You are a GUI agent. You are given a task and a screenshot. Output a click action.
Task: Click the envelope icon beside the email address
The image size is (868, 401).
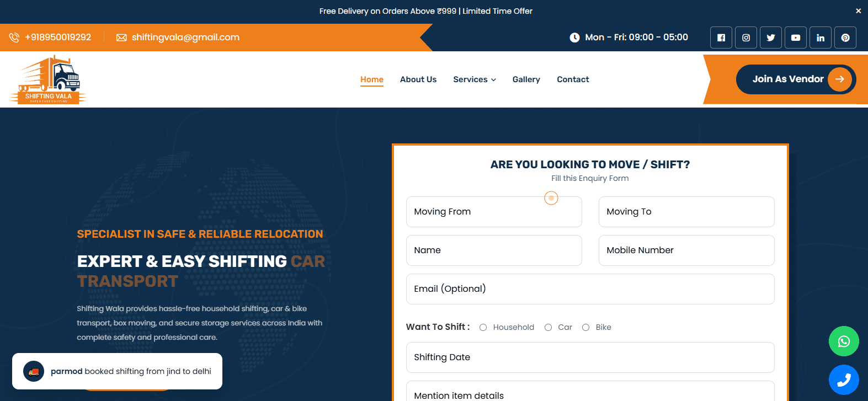coord(121,38)
